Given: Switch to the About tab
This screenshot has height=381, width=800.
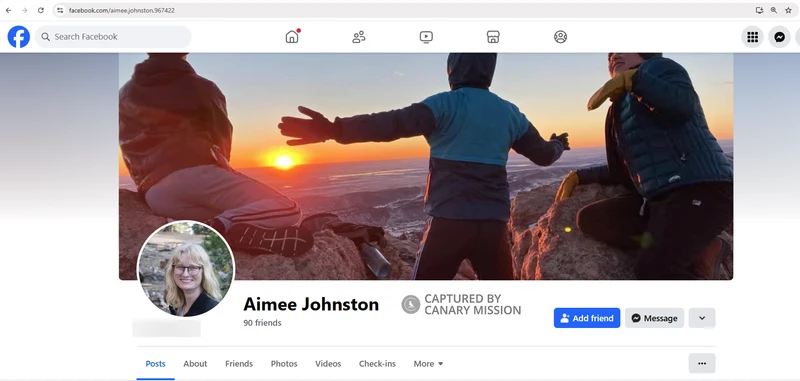Looking at the screenshot, I should (195, 364).
